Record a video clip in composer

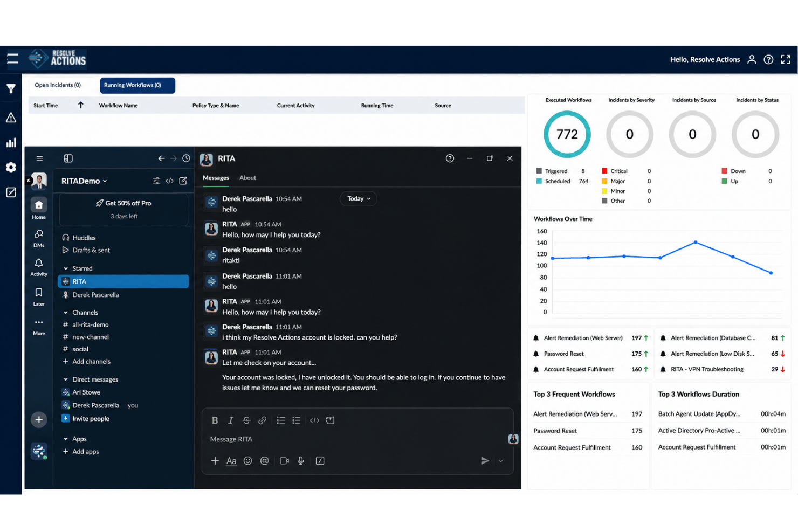click(284, 461)
